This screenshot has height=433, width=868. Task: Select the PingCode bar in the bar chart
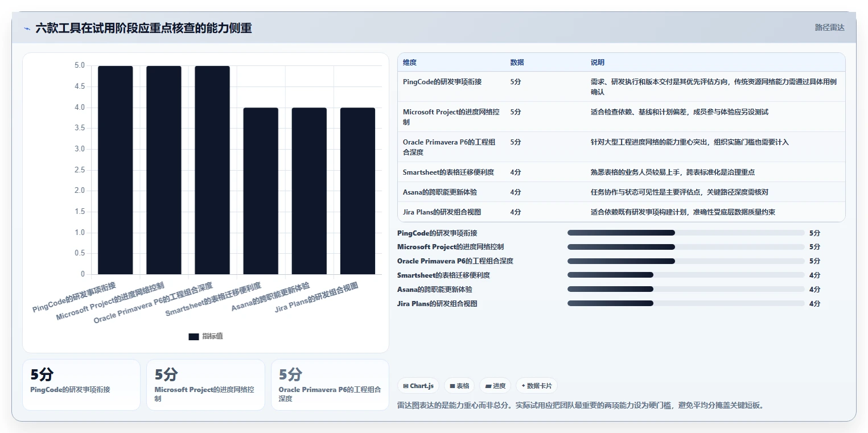(x=116, y=170)
